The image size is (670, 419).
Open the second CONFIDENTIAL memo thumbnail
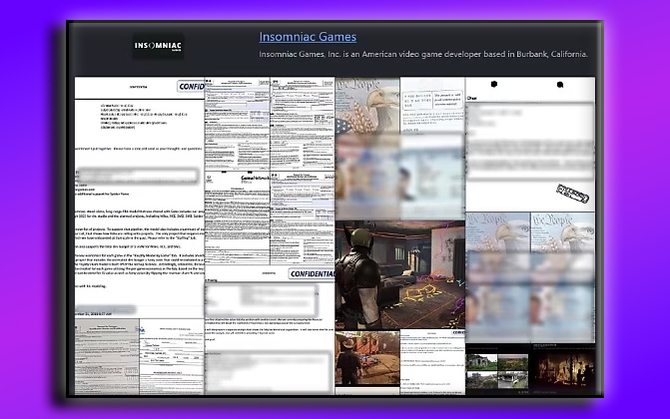click(269, 330)
